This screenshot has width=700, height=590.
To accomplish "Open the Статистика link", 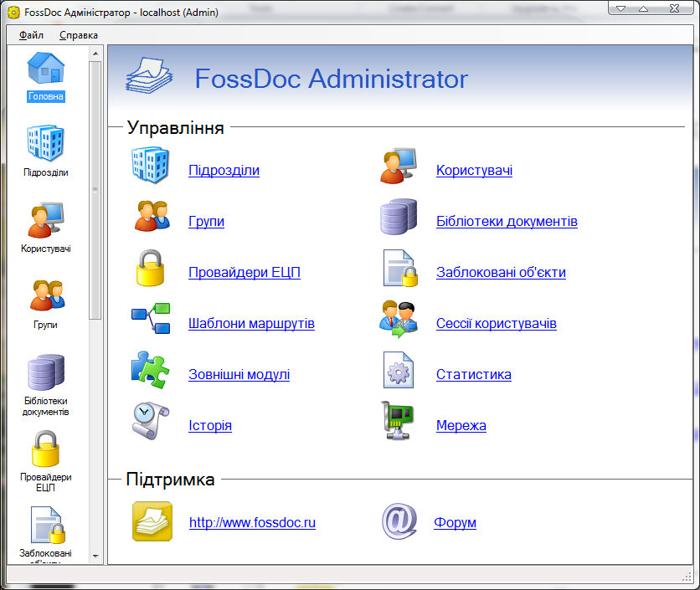I will click(x=474, y=374).
